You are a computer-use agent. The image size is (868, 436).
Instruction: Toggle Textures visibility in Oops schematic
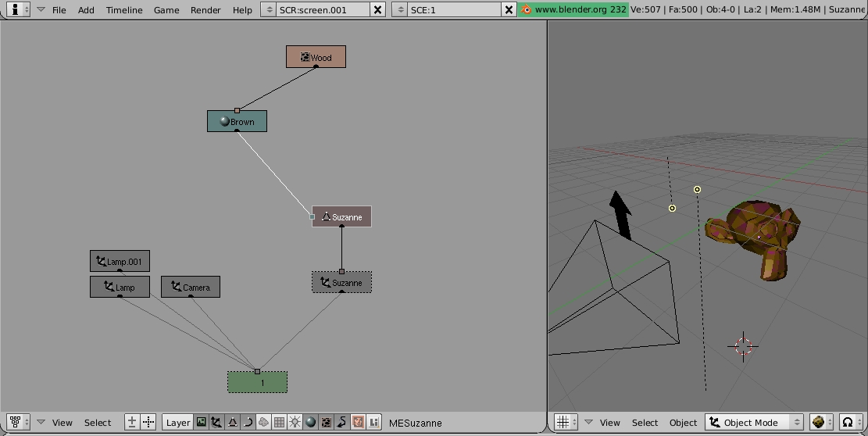tap(326, 422)
